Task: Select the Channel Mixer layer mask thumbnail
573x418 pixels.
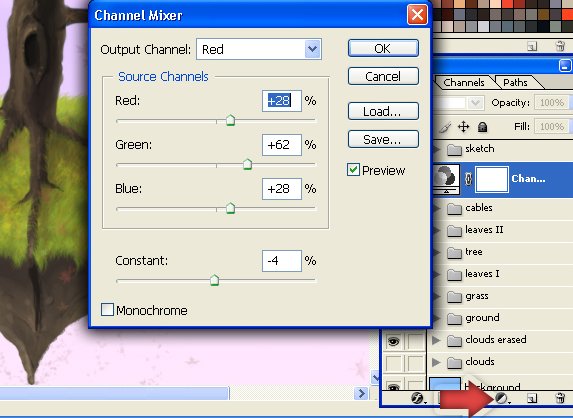Action: 492,179
